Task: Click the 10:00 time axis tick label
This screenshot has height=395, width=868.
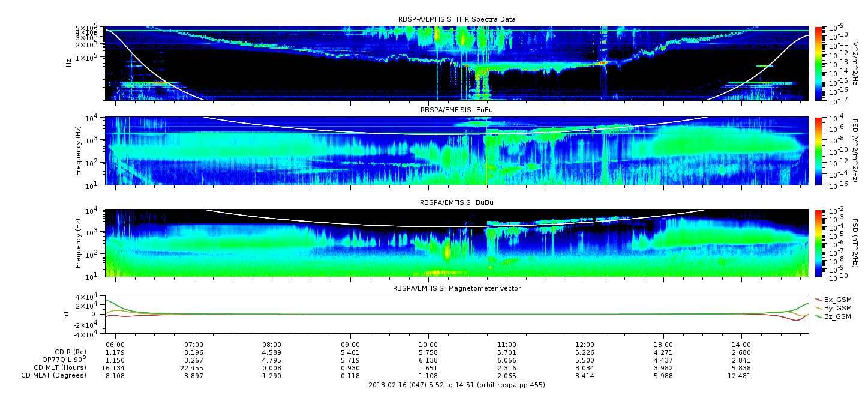Action: coord(428,345)
